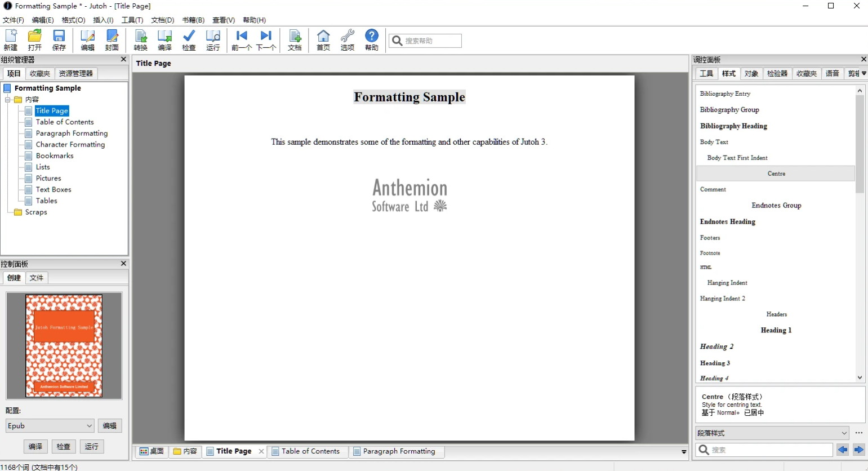
Task: Switch to the 桌面 bottom tab
Action: [x=152, y=451]
